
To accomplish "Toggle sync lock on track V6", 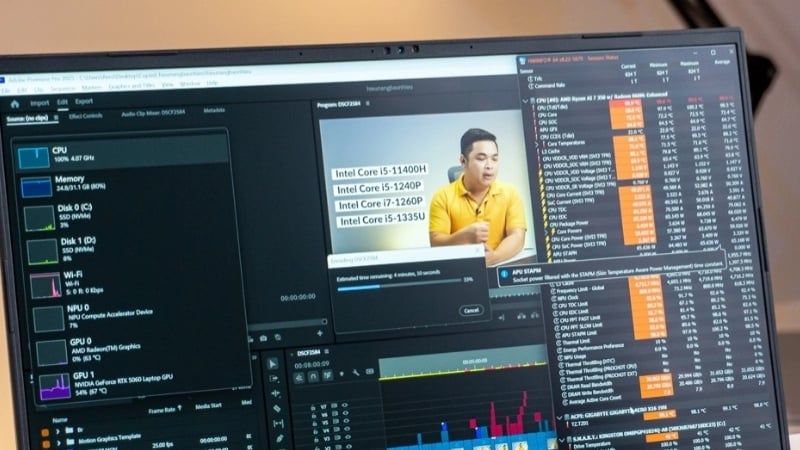I will tap(335, 414).
